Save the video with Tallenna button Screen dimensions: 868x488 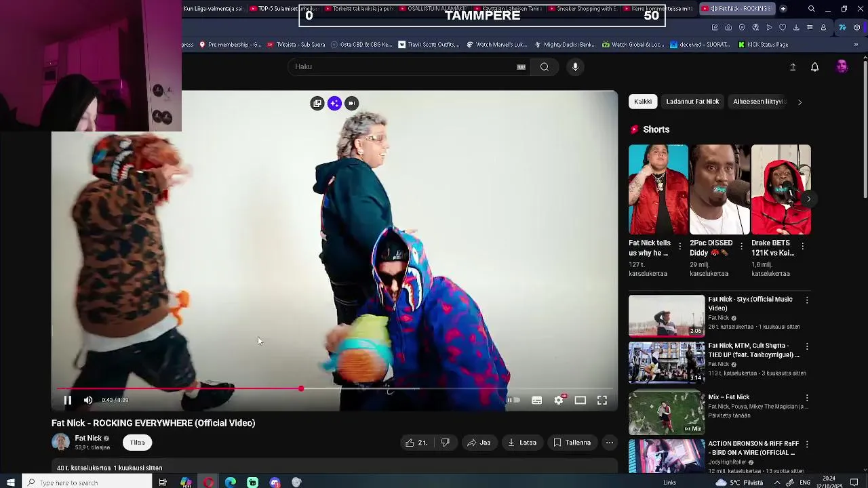(x=572, y=443)
